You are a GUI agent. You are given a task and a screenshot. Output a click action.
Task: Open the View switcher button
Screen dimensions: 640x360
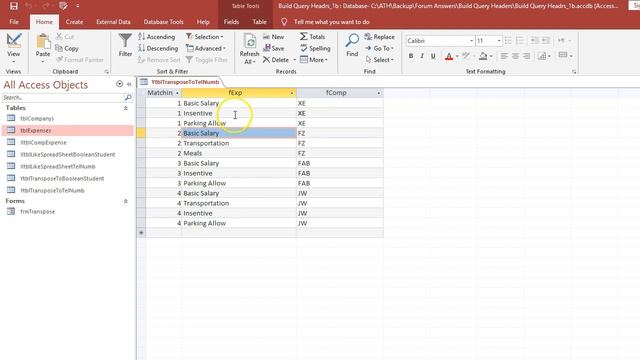click(13, 48)
